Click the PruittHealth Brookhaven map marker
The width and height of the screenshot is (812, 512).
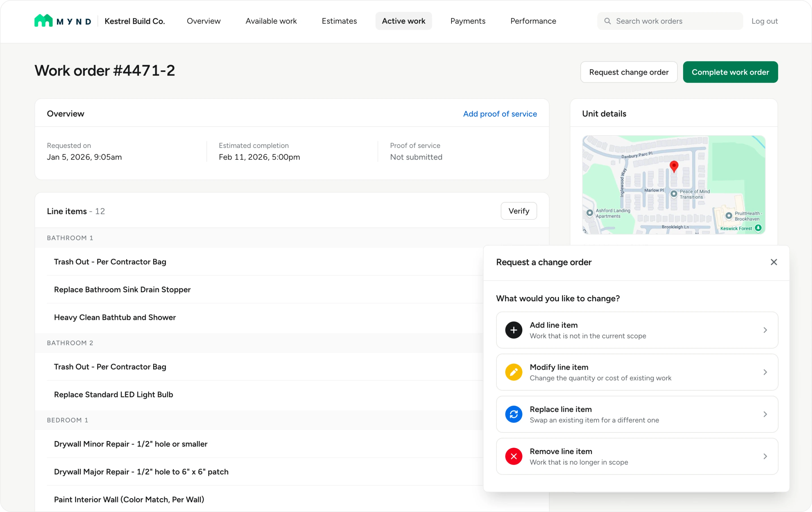[728, 216]
